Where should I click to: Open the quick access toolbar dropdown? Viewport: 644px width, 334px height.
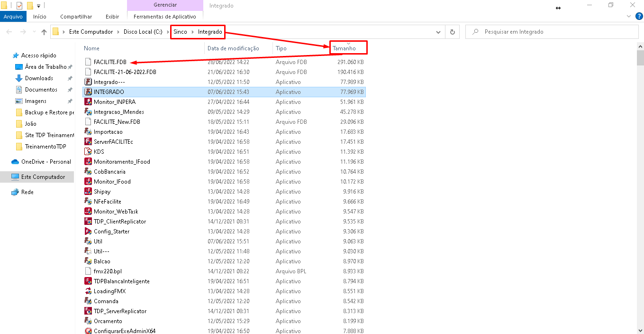point(38,5)
